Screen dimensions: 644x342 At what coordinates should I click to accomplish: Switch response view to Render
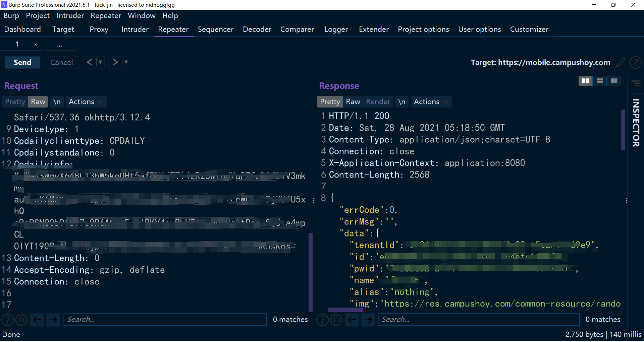point(378,102)
